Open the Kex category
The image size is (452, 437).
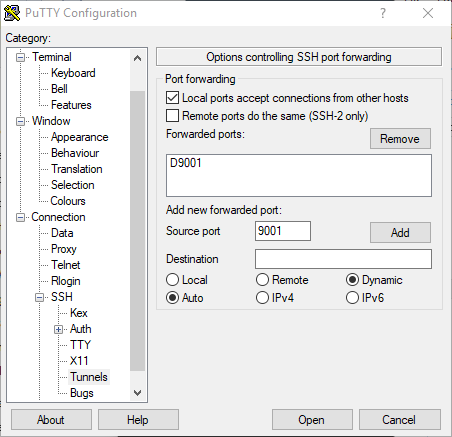79,313
